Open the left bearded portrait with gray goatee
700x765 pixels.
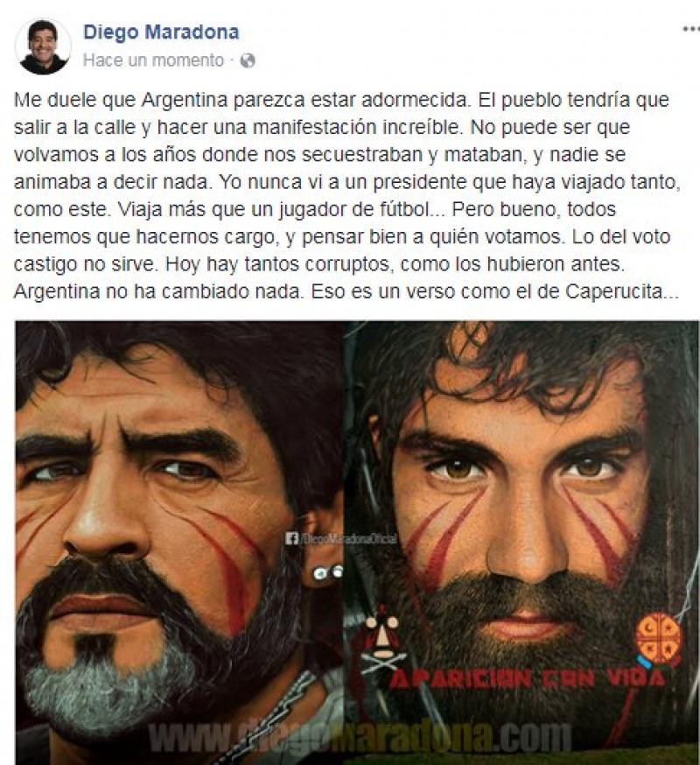click(179, 543)
